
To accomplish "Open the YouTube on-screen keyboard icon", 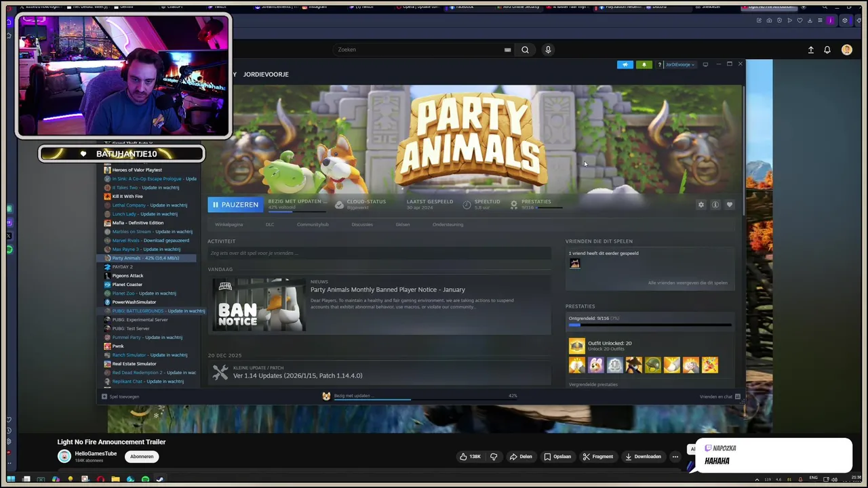I will pos(507,49).
